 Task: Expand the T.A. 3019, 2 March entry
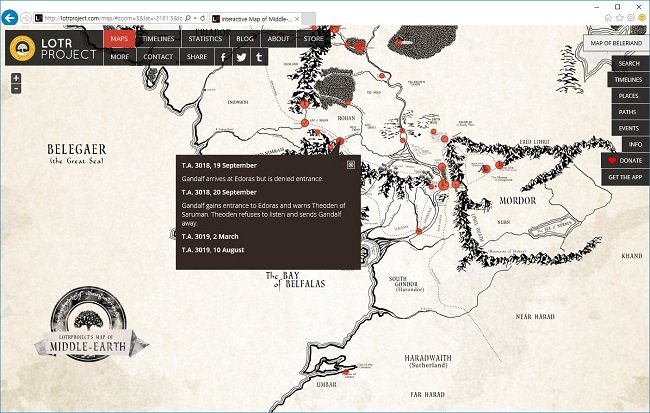click(x=210, y=236)
